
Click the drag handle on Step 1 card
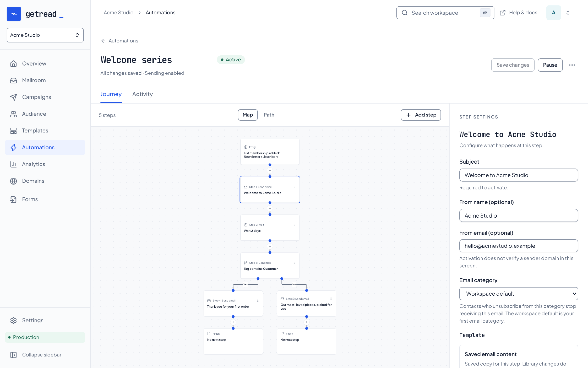(x=294, y=187)
